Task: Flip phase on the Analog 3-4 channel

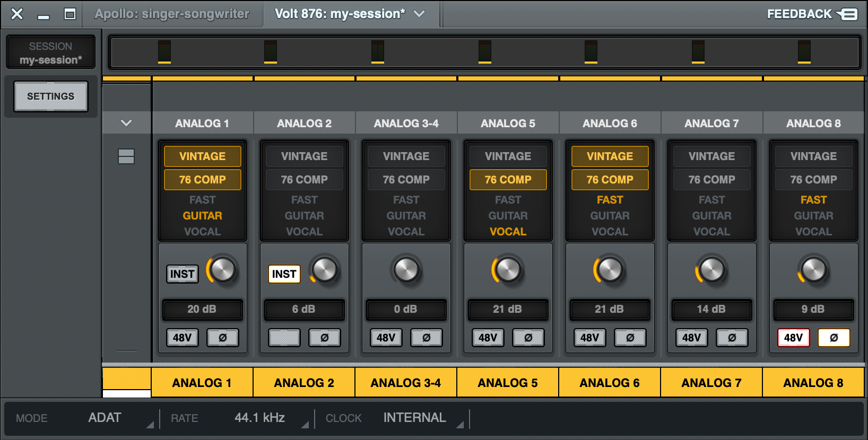Action: pyautogui.click(x=426, y=338)
